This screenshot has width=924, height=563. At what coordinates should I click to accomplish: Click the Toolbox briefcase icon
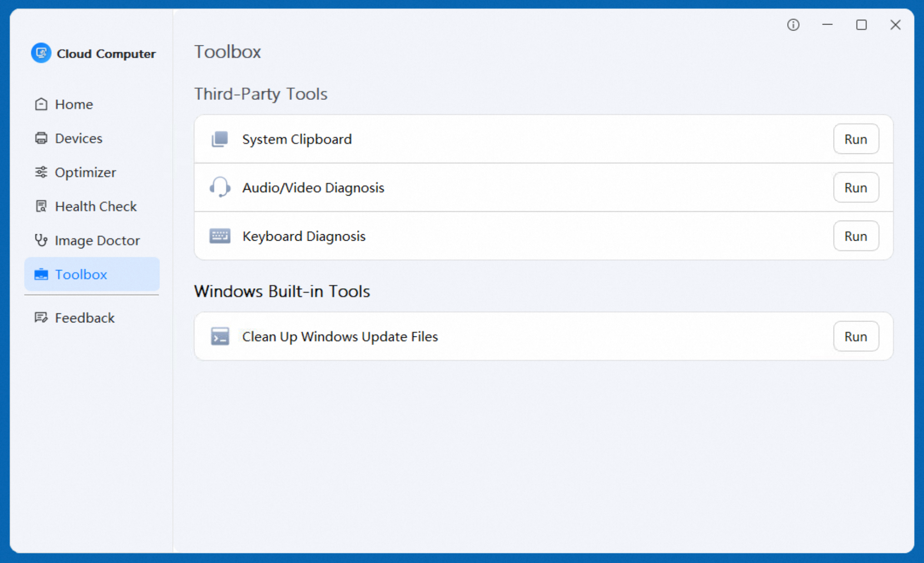41,274
